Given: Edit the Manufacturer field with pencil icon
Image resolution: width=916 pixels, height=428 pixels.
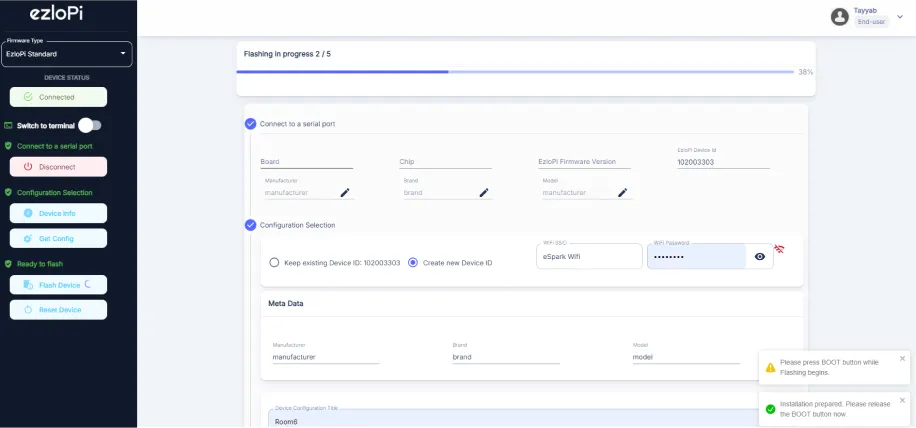Looking at the screenshot, I should tap(345, 193).
